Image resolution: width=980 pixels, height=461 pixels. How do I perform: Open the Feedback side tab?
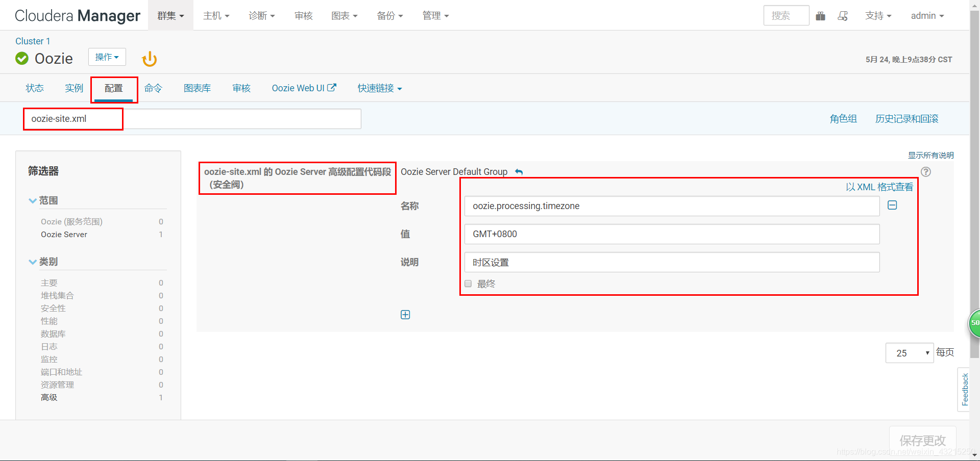964,390
